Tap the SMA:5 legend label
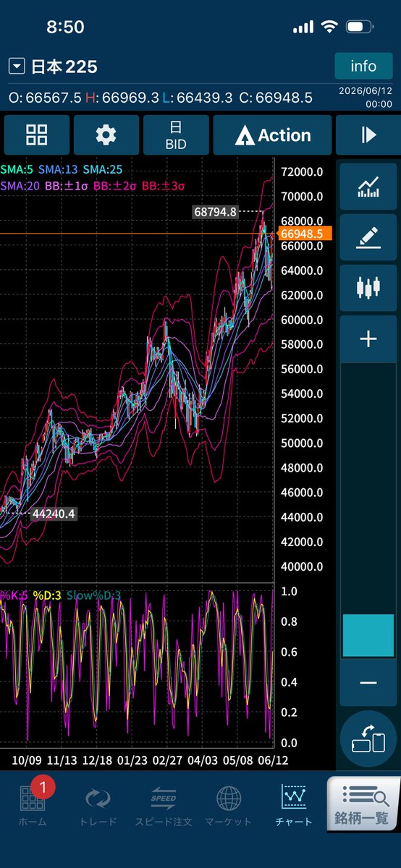The width and height of the screenshot is (401, 868). [x=17, y=169]
